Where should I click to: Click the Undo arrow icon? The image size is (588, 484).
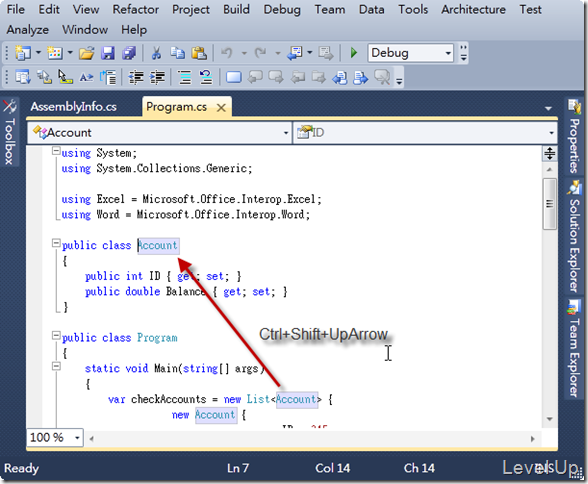227,53
